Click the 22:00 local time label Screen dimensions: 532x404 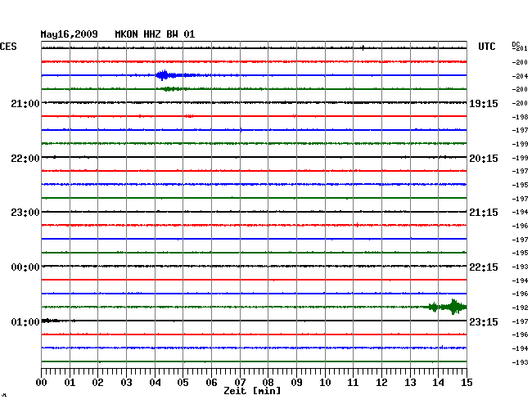pyautogui.click(x=25, y=159)
